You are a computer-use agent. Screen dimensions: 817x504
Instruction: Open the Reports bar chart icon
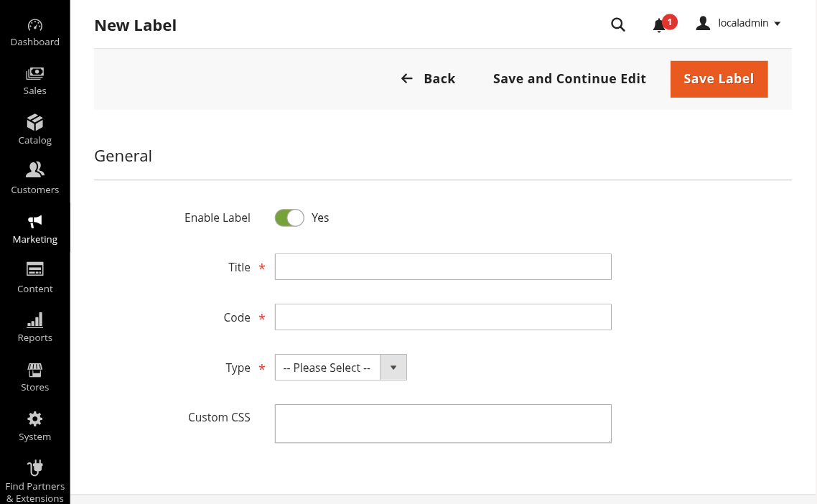point(34,320)
